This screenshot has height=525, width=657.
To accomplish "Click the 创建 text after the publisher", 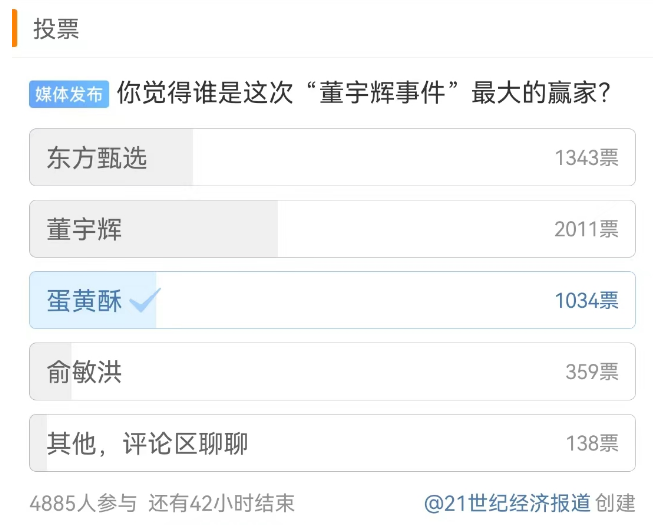I will coord(616,503).
